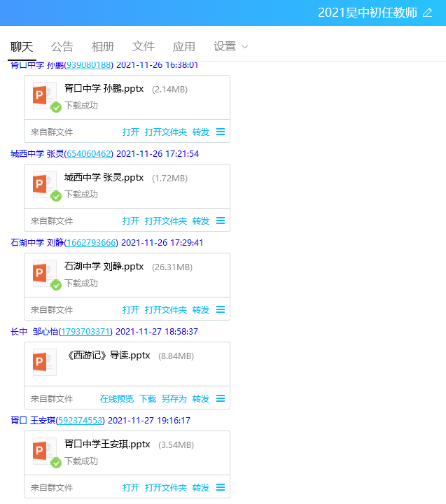Edit group name with the pencil icon
446x504 pixels.
pyautogui.click(x=427, y=13)
